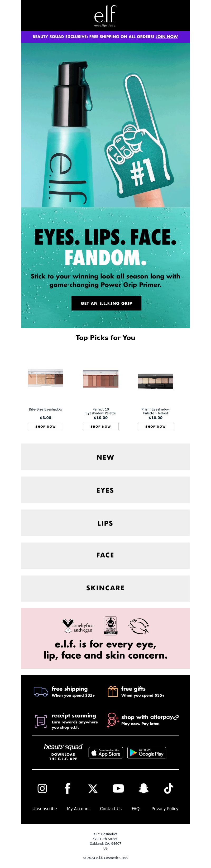Click the JOIN NOW link in banner
Viewport: 211px width, 868px height.
coord(167,37)
